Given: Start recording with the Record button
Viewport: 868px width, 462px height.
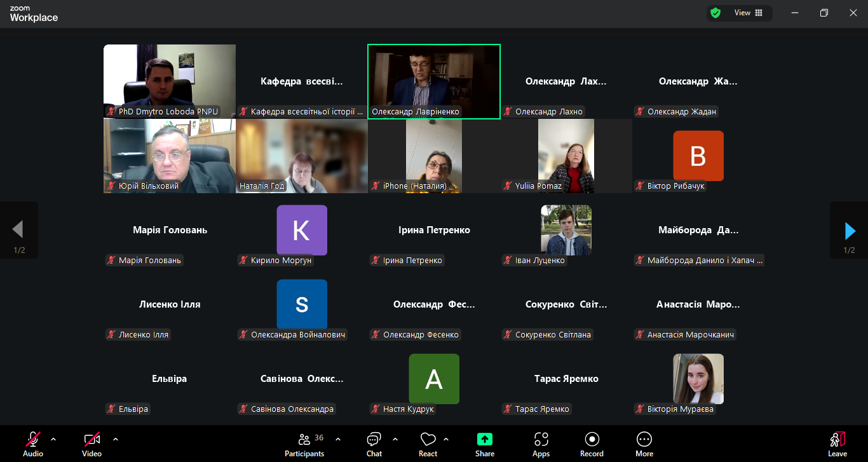Looking at the screenshot, I should click(592, 444).
